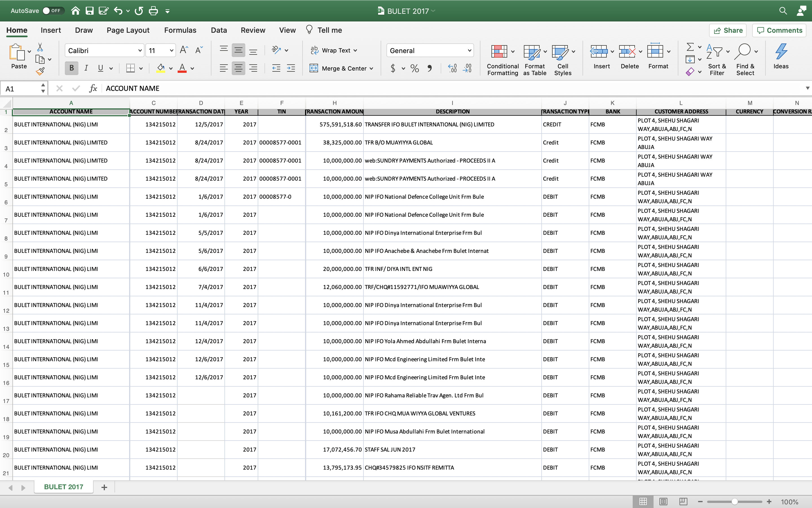This screenshot has height=508, width=812.
Task: Increase indent of cell contents
Action: 291,68
